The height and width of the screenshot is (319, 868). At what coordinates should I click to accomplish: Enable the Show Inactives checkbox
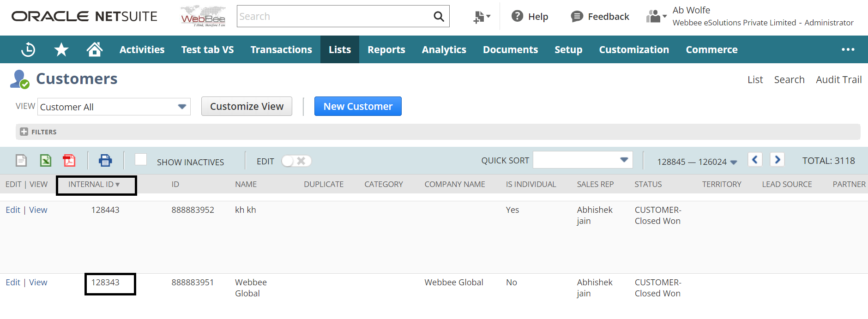point(141,160)
